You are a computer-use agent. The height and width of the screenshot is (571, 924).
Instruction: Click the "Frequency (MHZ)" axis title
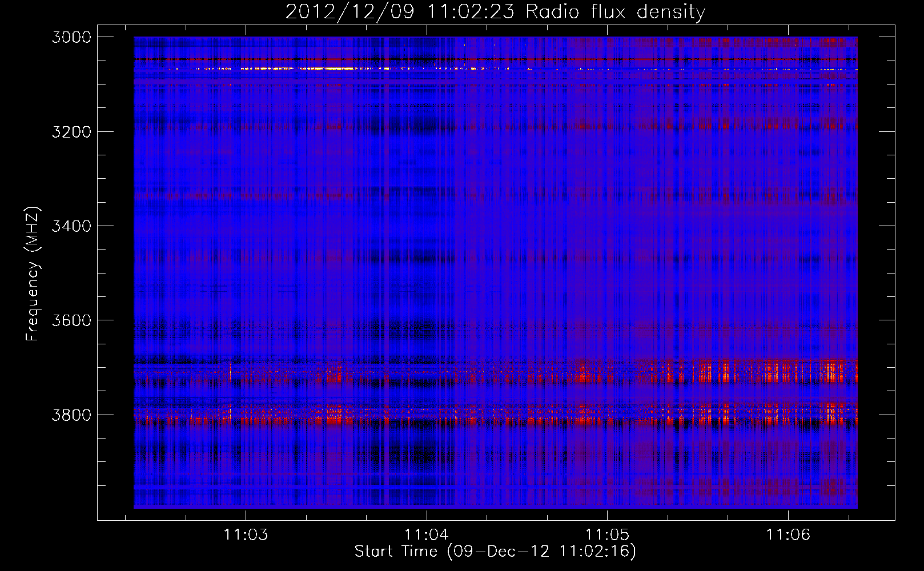coord(33,274)
